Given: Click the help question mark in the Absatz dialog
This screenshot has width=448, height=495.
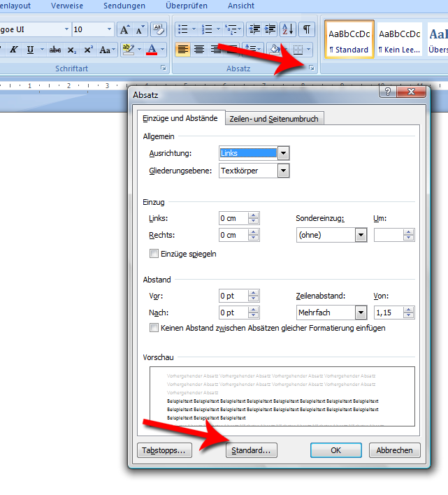Looking at the screenshot, I should 388,92.
